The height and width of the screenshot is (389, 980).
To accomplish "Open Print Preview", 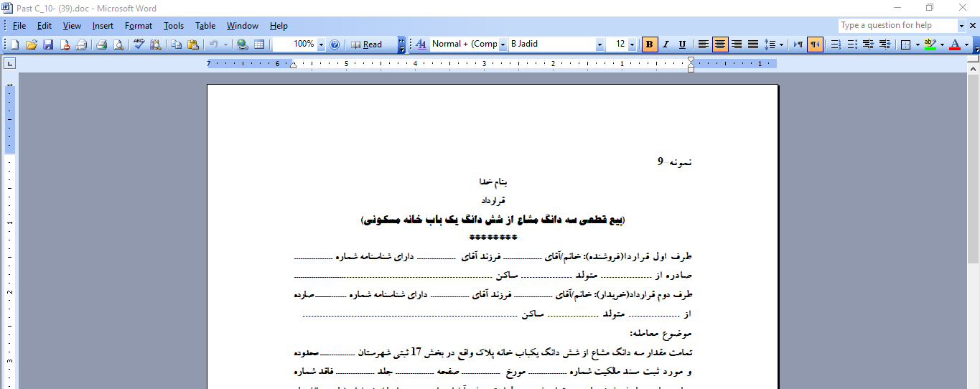I will point(118,44).
